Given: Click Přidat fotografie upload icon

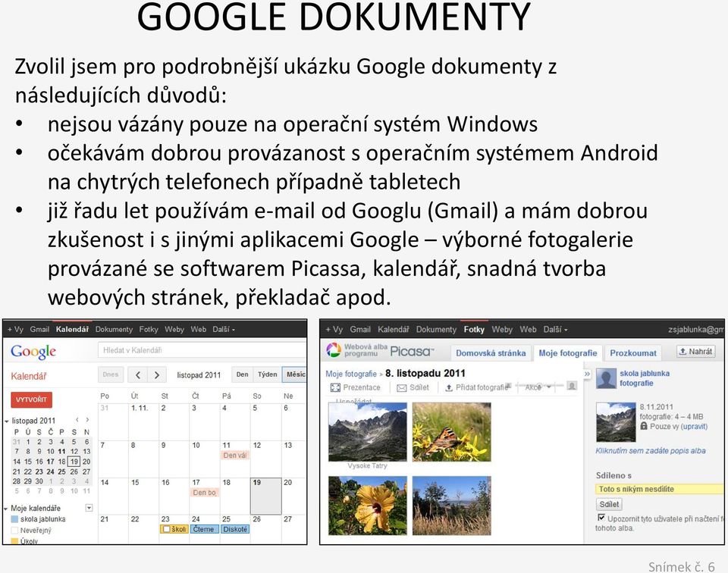Looking at the screenshot, I should [x=448, y=388].
